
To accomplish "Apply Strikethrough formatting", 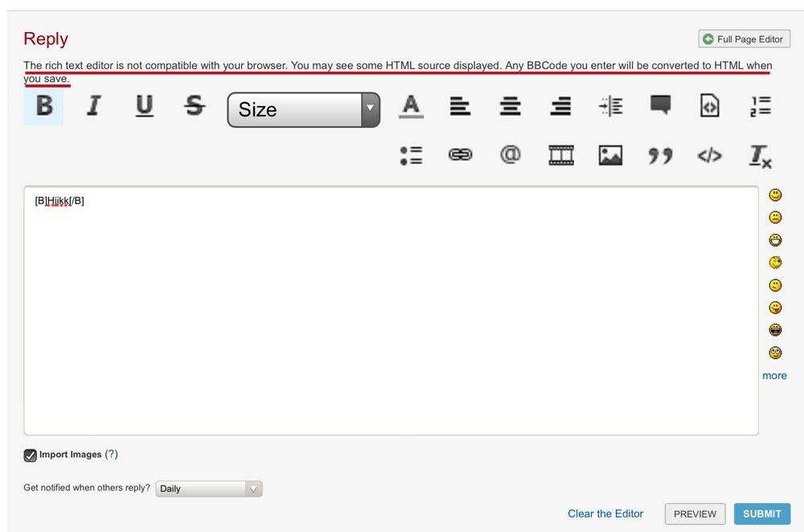I will 195,106.
